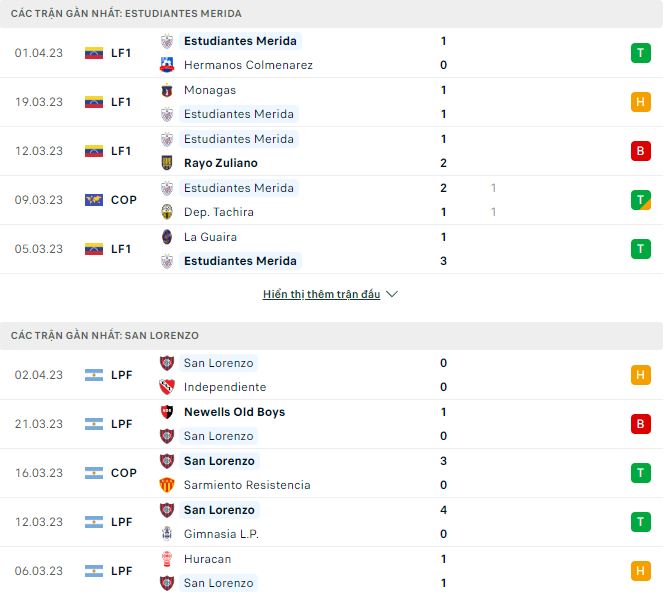Image resolution: width=665 pixels, height=594 pixels.
Task: Click the orange H badge for Monagas match
Action: [x=640, y=102]
